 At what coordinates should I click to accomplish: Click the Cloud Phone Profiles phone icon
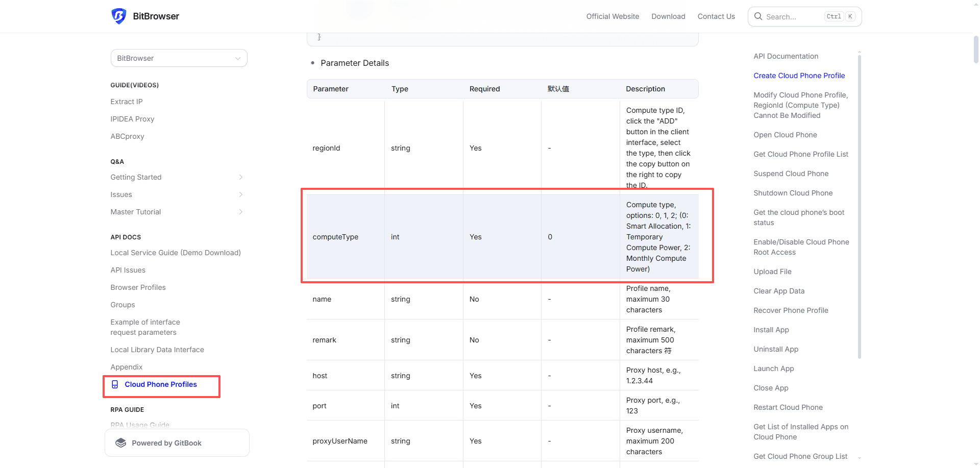[115, 384]
